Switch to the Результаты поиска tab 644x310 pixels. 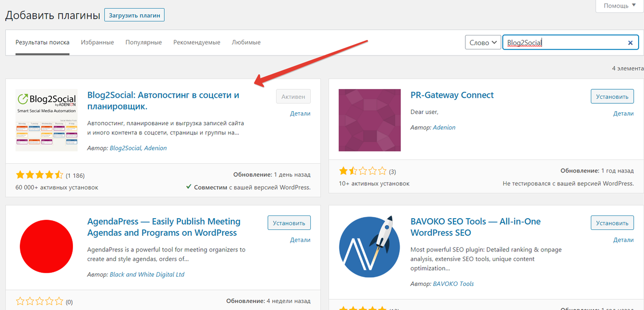point(42,42)
